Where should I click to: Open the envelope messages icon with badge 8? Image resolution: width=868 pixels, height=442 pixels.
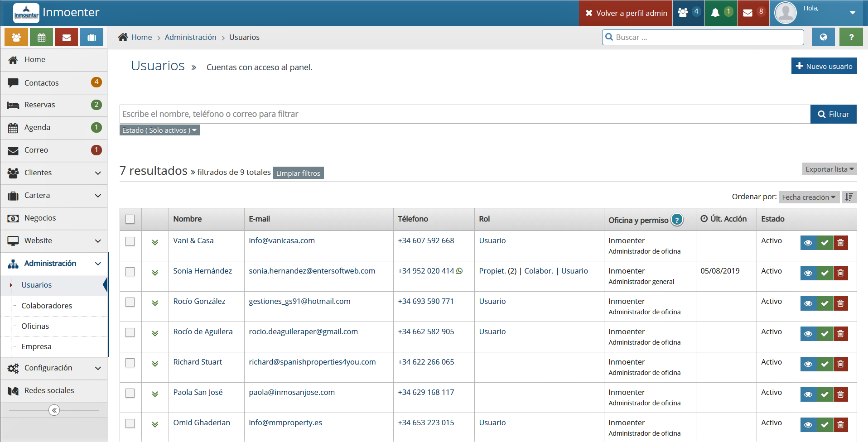click(x=754, y=13)
